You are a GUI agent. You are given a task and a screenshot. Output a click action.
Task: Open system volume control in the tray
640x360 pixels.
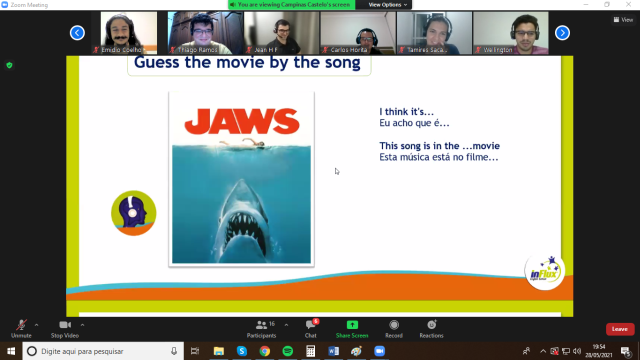click(577, 351)
